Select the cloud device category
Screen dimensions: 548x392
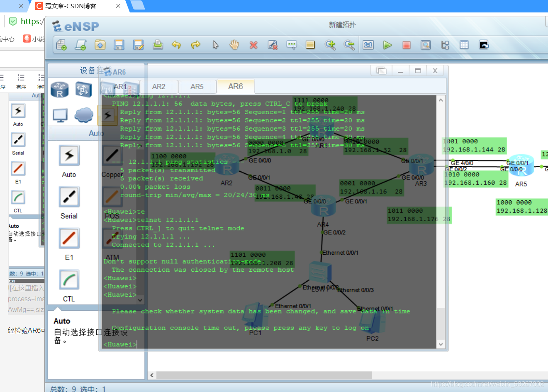pyautogui.click(x=84, y=115)
